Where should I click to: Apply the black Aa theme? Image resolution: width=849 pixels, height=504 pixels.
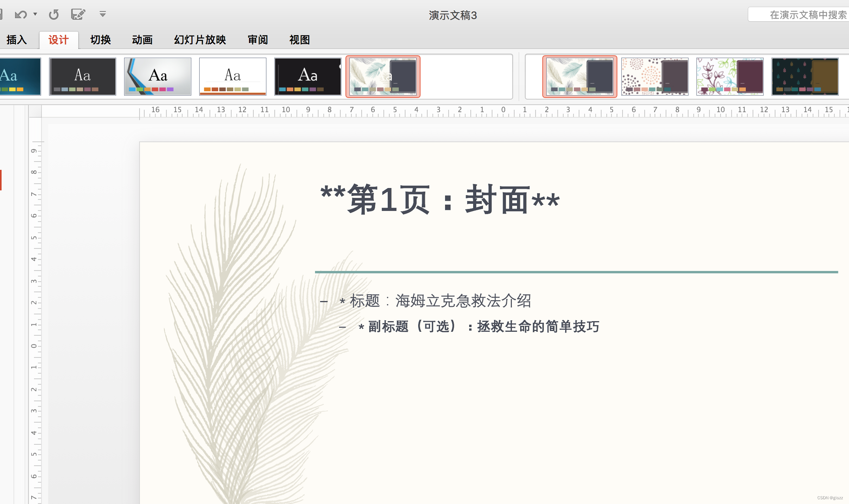click(x=308, y=77)
